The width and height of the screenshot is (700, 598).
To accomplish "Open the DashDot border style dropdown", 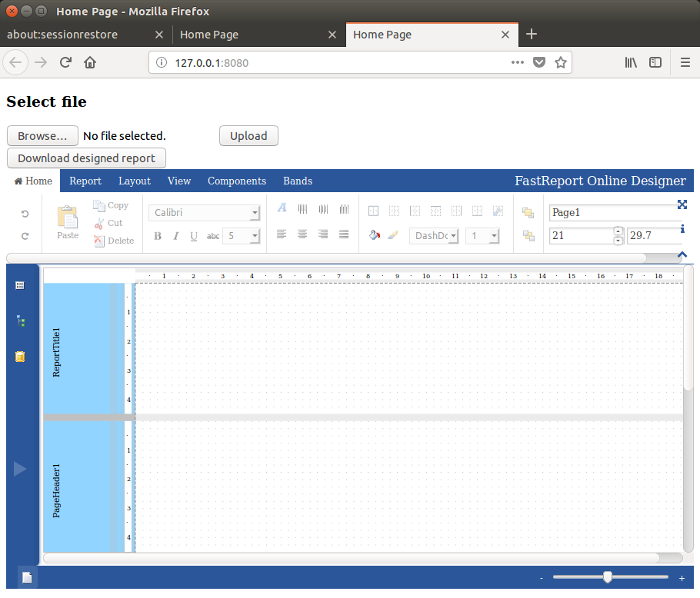I will coord(435,236).
